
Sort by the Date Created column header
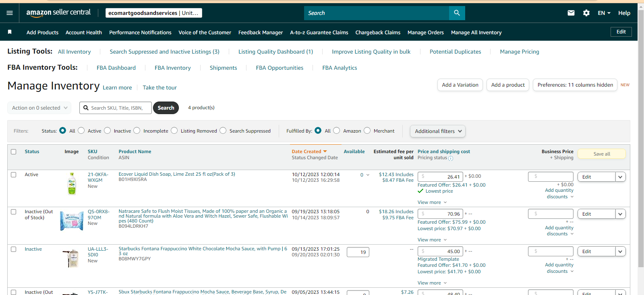point(309,152)
